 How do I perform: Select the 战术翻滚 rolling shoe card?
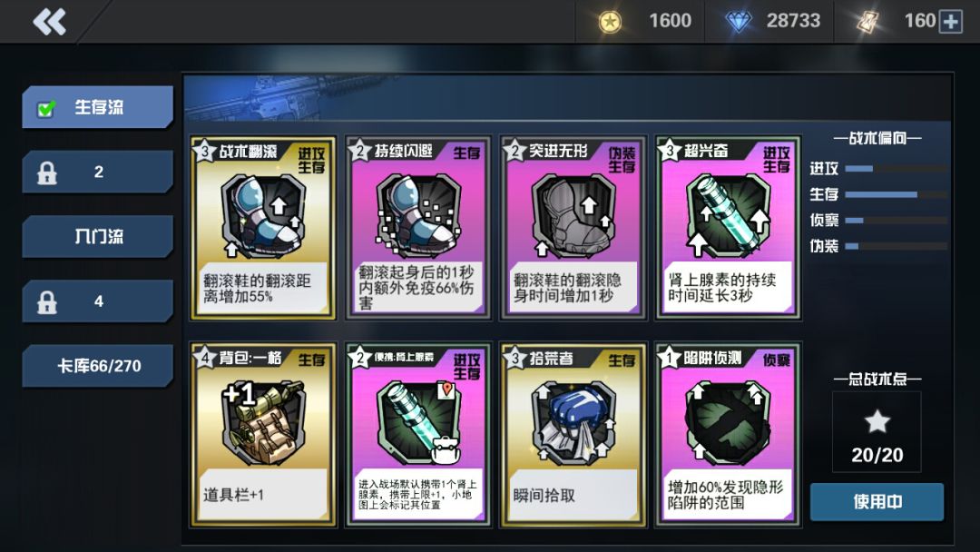(262, 228)
